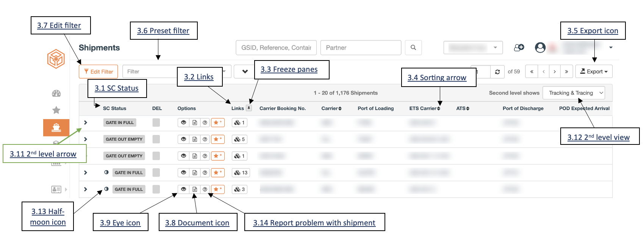Open the dashboard gauge sidebar icon
The width and height of the screenshot is (644, 239).
[x=56, y=93]
